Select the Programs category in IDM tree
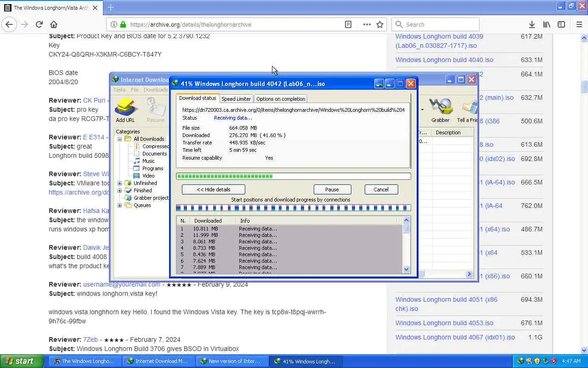Screen dimensions: 588x368 pyautogui.click(x=153, y=168)
